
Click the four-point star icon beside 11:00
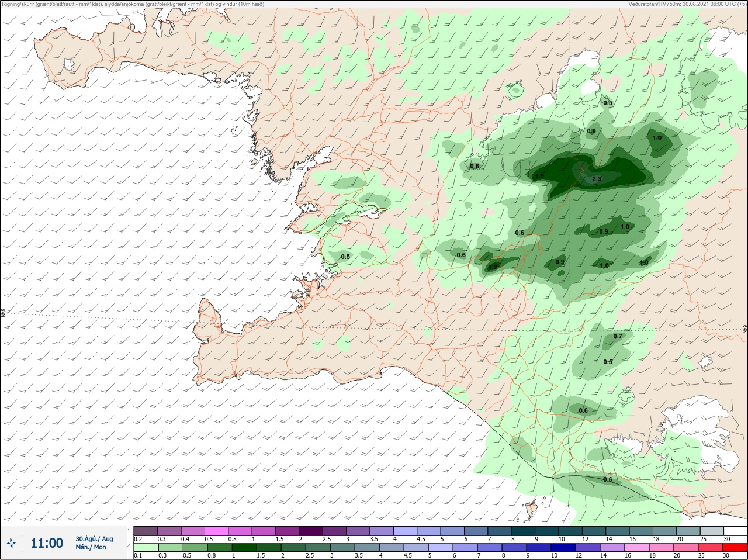[x=11, y=544]
